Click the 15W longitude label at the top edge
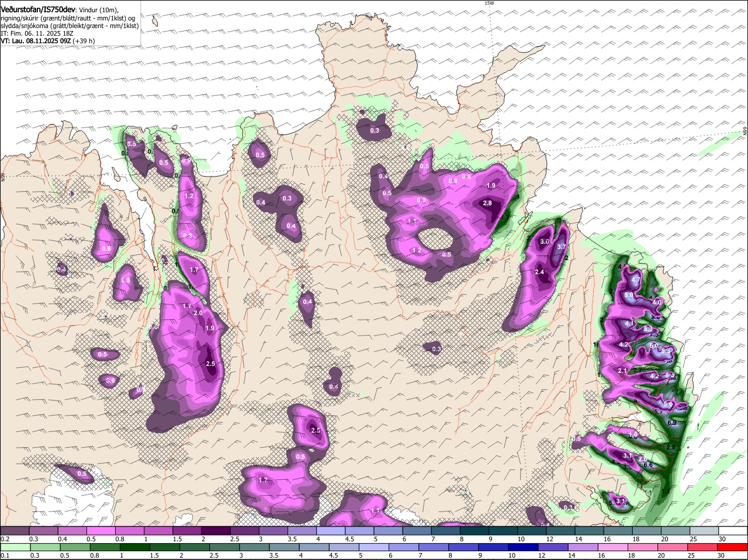Viewport: 748px width, 560px height. point(489,3)
